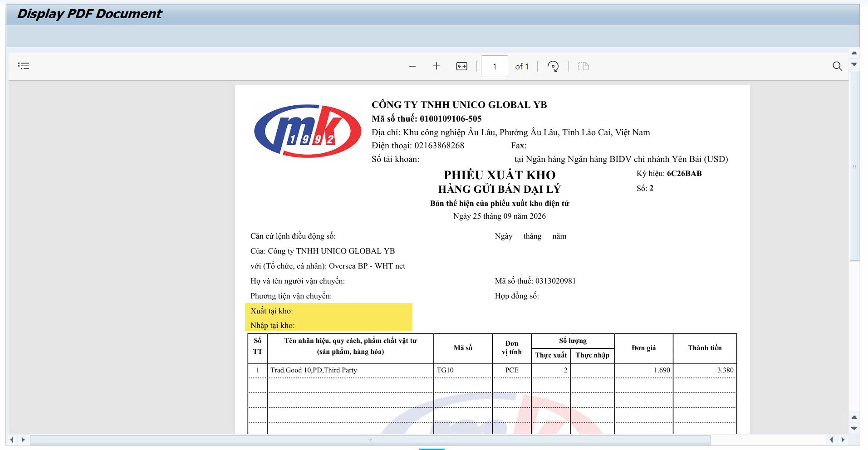Click the scroll down arrow at the bottom right
Viewport: 868px width, 450px height.
pyautogui.click(x=854, y=428)
